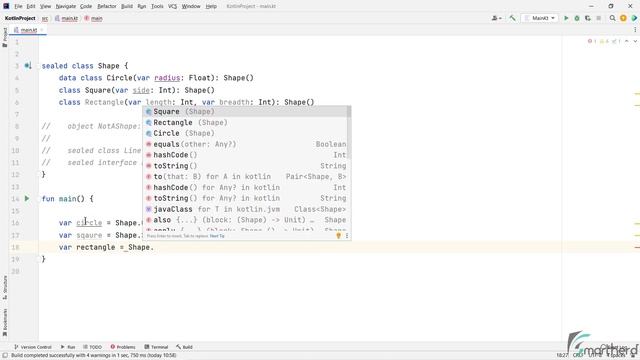Open the TODO tool window

click(x=92, y=347)
